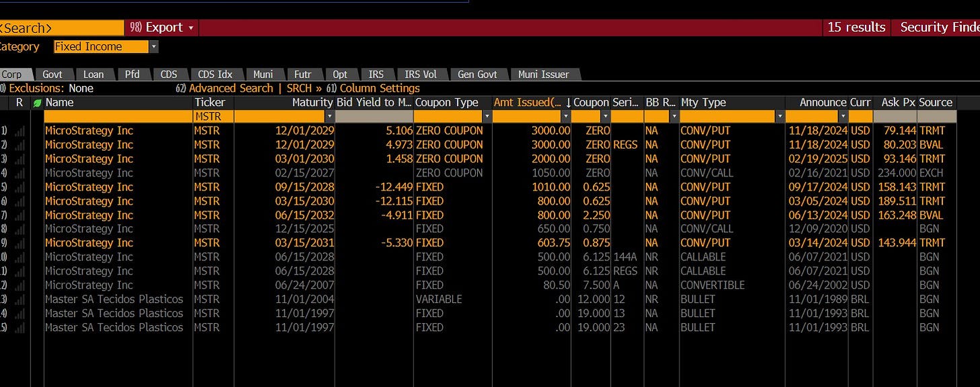Click bar-chart icon in 02/15/2027 maturity row
This screenshot has height=387, width=980.
click(20, 173)
